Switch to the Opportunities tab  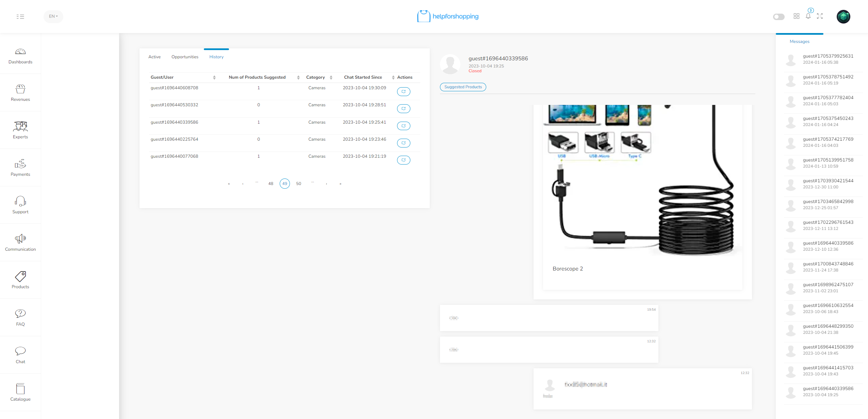(185, 57)
